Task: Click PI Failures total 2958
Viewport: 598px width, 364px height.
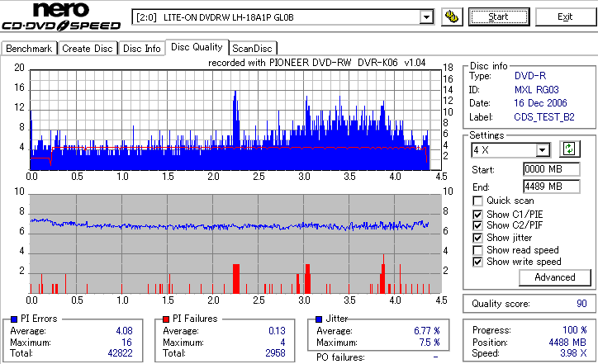Action: click(275, 353)
